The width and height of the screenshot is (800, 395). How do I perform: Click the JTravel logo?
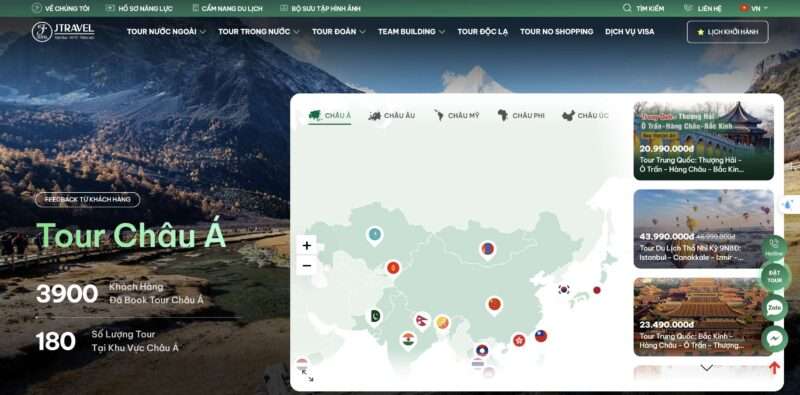[x=63, y=32]
